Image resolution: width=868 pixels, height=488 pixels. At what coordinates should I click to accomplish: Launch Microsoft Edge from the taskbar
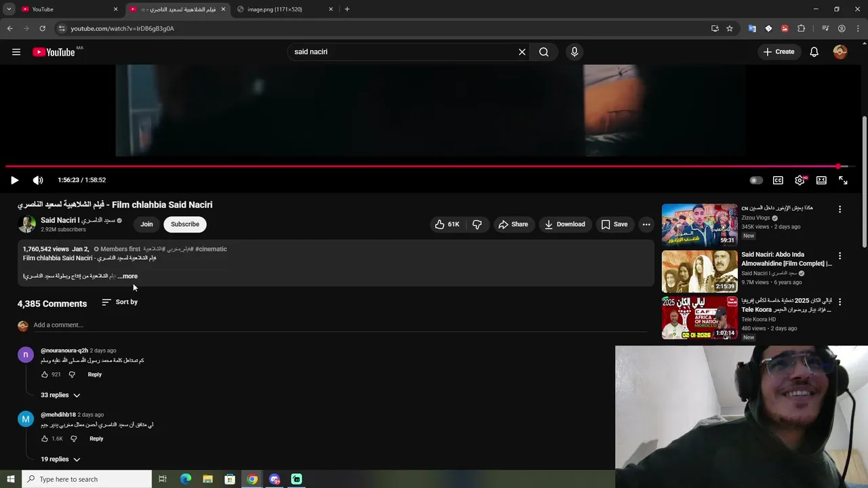pyautogui.click(x=185, y=479)
